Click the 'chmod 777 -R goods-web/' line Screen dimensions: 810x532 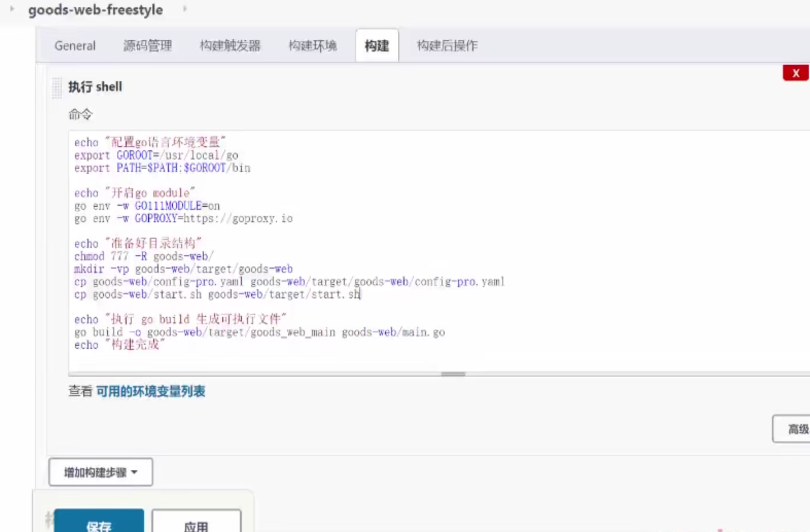pos(144,256)
